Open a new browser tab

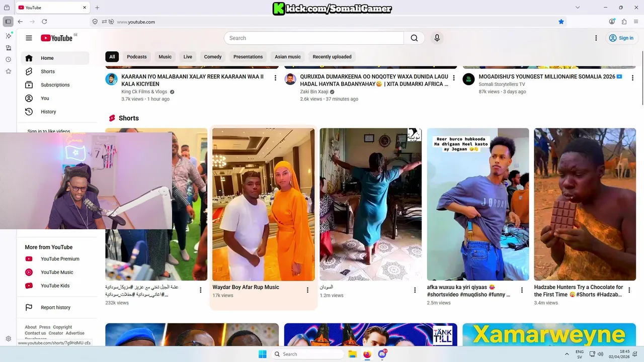pos(97,8)
